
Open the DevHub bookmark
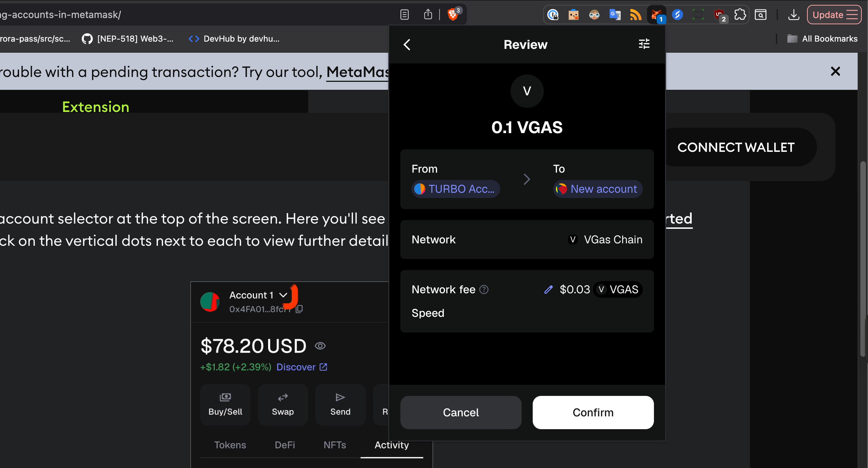click(x=234, y=39)
